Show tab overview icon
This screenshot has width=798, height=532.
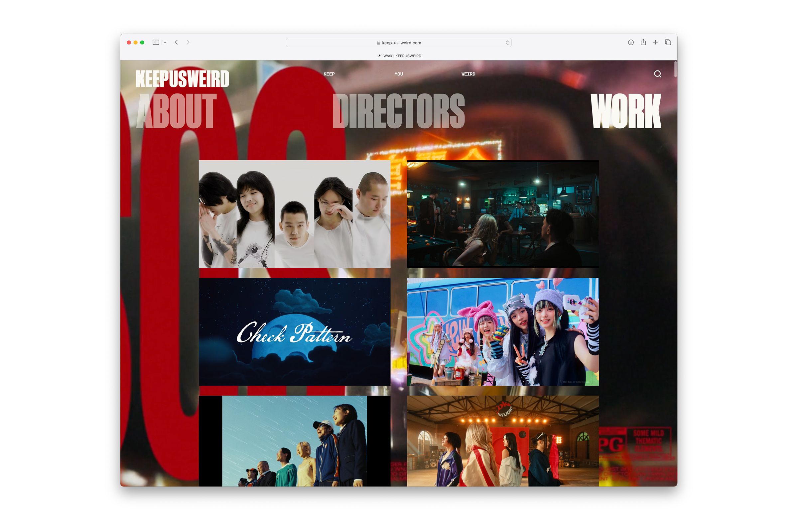668,43
